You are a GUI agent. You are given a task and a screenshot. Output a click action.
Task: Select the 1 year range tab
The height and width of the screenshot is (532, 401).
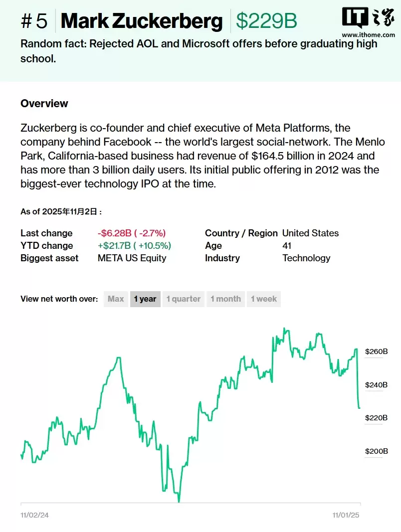pos(145,299)
